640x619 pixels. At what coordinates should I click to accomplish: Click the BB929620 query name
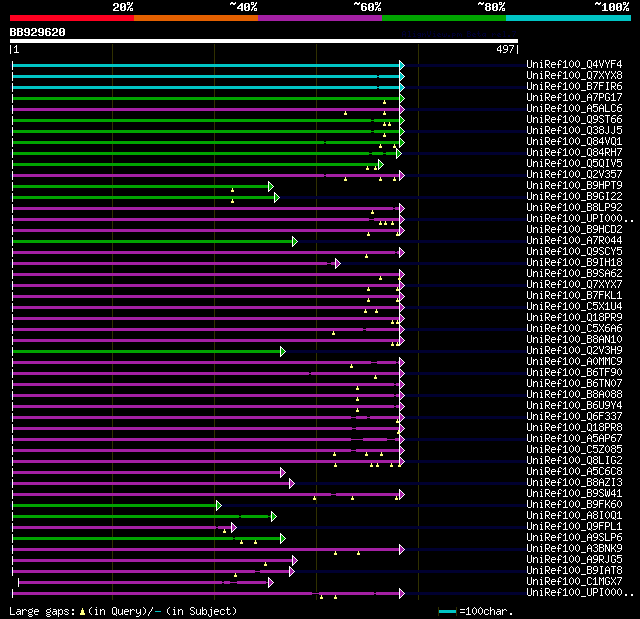[x=38, y=32]
